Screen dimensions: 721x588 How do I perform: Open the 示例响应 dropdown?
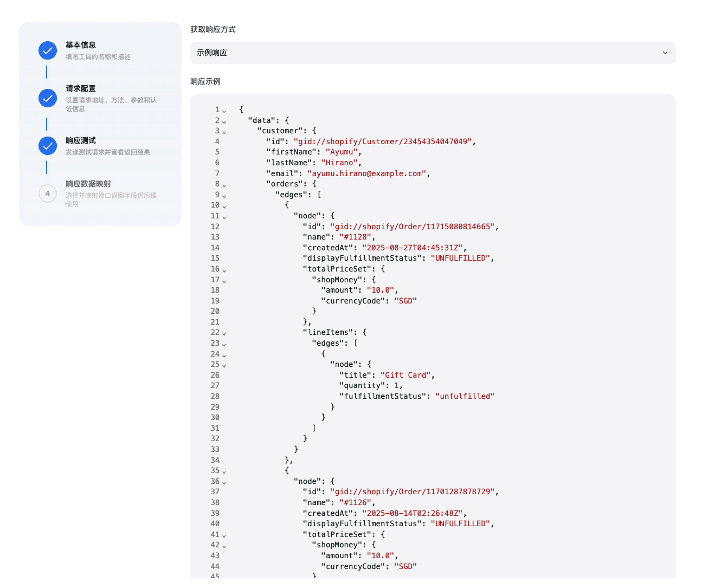433,53
